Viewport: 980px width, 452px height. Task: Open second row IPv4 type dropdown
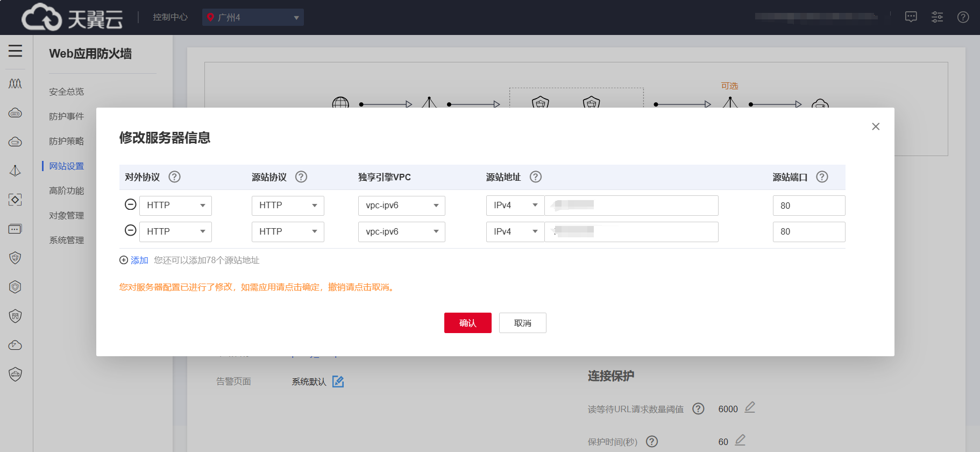click(515, 231)
